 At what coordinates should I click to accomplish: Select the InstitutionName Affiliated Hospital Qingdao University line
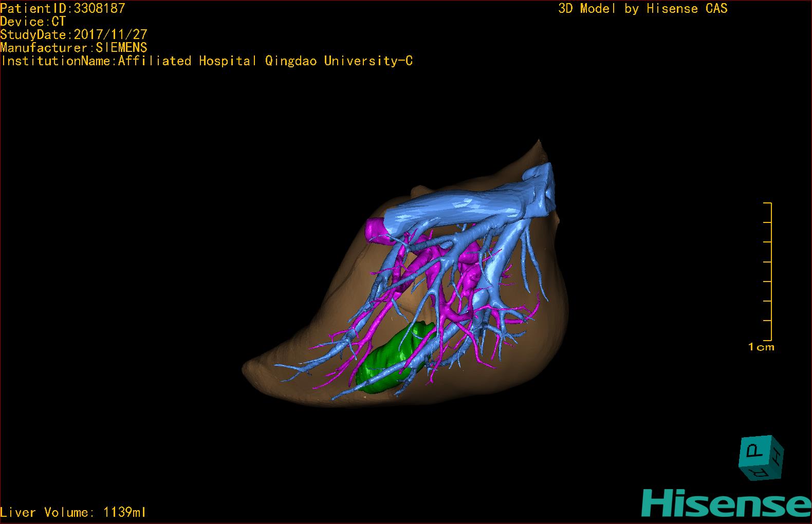[207, 61]
